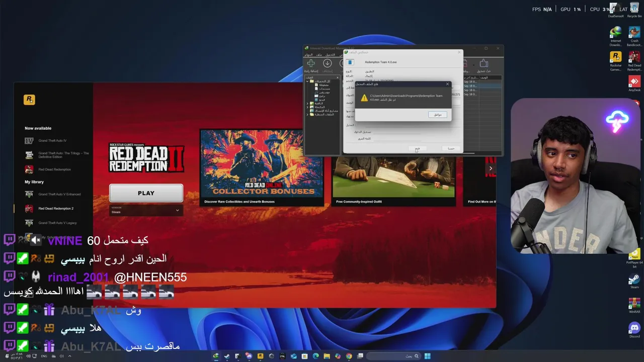Viewport: 644px width, 362px height.
Task: Select the Compressed folder in IDM categories
Action: [321, 85]
